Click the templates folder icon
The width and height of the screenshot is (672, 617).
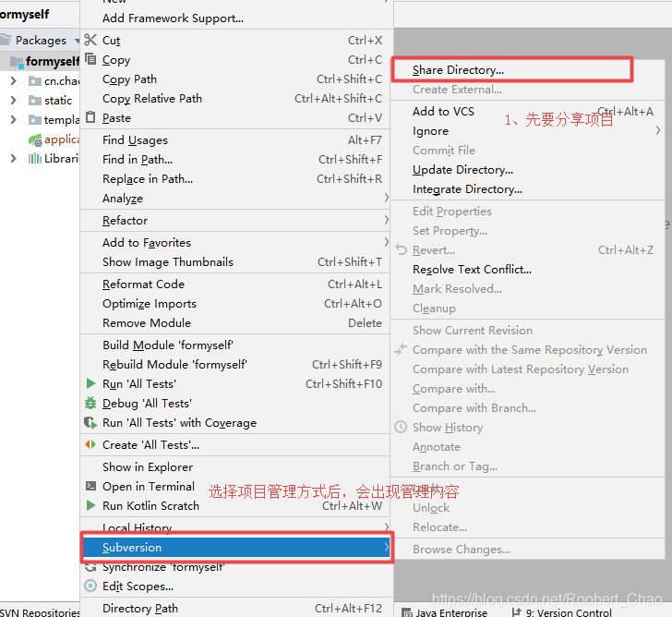point(35,120)
